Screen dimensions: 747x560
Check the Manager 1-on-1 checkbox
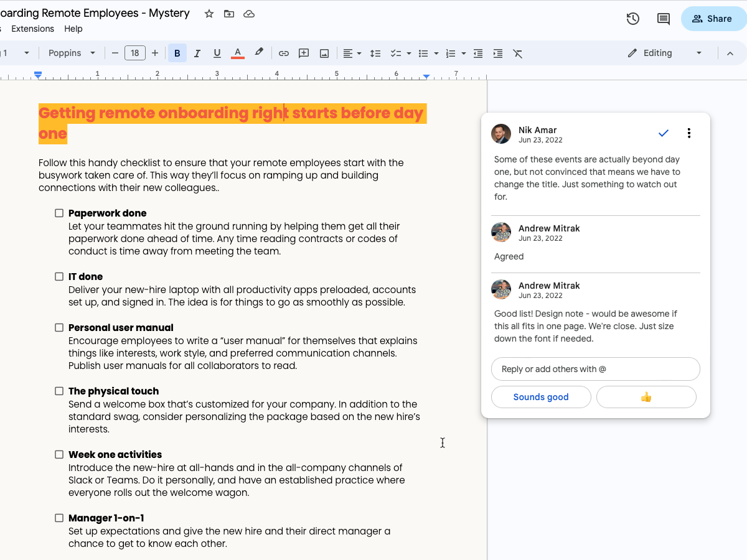[x=59, y=518]
